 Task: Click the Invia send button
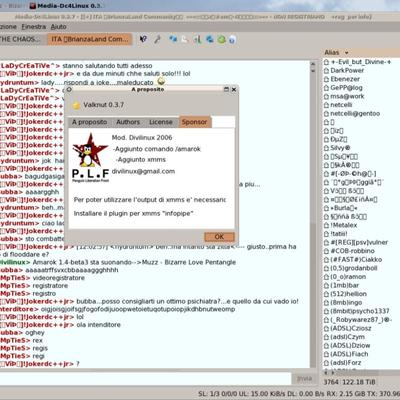pyautogui.click(x=304, y=379)
